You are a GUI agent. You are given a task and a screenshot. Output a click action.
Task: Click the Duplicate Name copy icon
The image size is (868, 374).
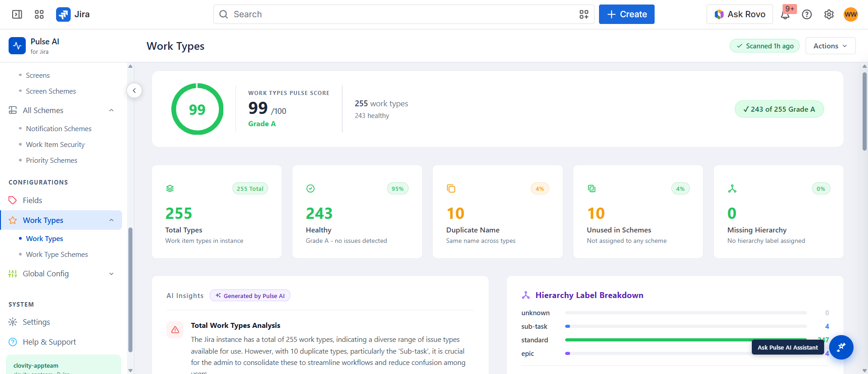(451, 189)
